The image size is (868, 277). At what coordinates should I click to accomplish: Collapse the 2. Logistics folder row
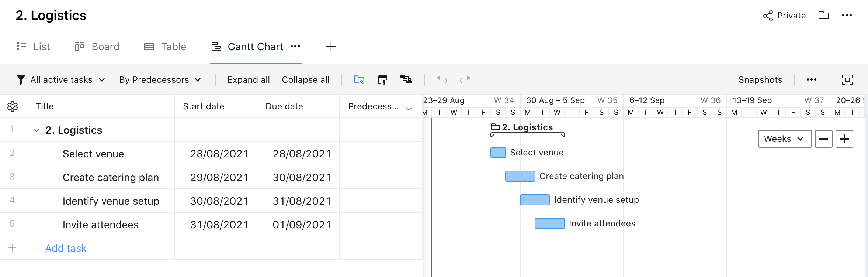pos(36,130)
